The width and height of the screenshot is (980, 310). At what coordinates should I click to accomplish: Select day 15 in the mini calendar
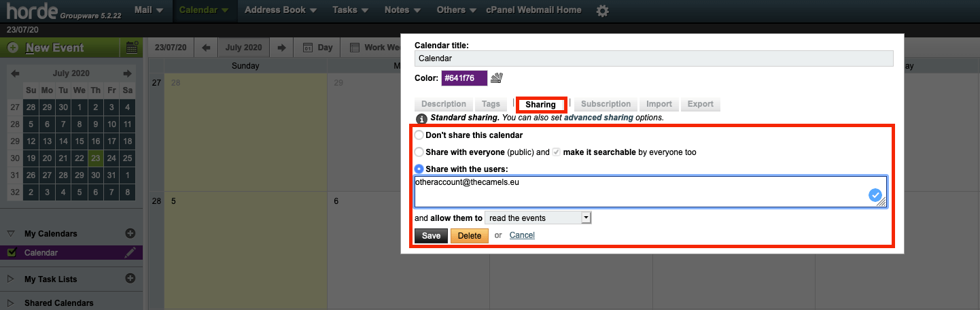(80, 141)
